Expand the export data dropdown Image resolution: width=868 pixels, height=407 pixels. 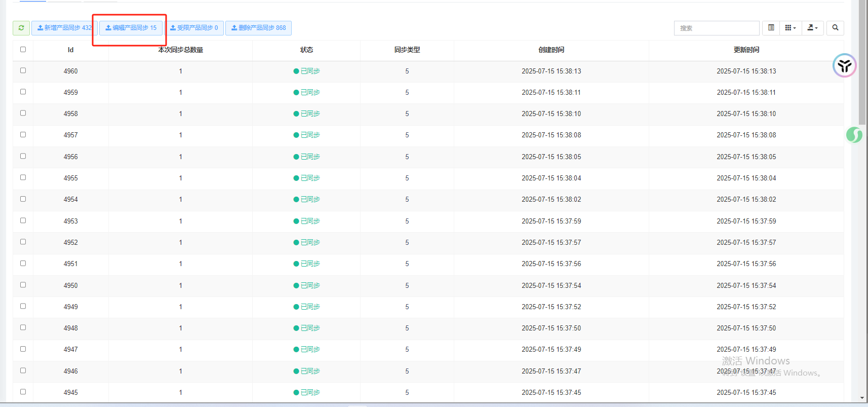tap(812, 28)
